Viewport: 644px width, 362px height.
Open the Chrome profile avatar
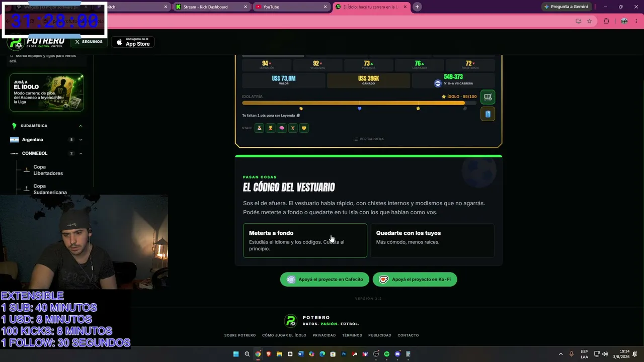pyautogui.click(x=624, y=21)
